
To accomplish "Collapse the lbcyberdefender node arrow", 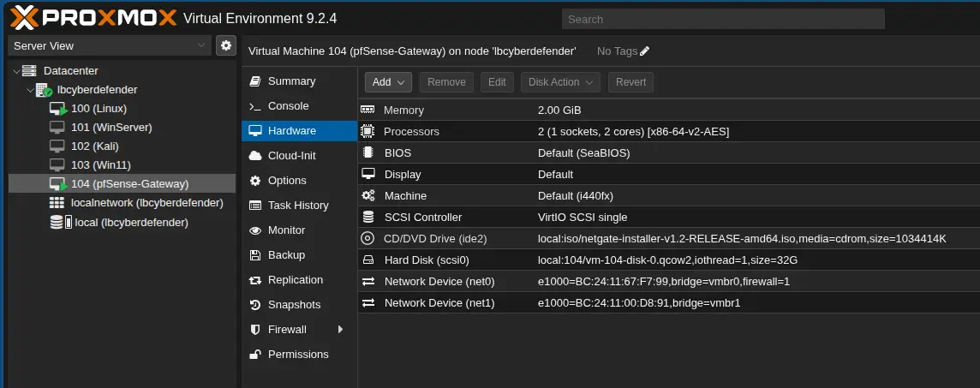I will click(30, 90).
